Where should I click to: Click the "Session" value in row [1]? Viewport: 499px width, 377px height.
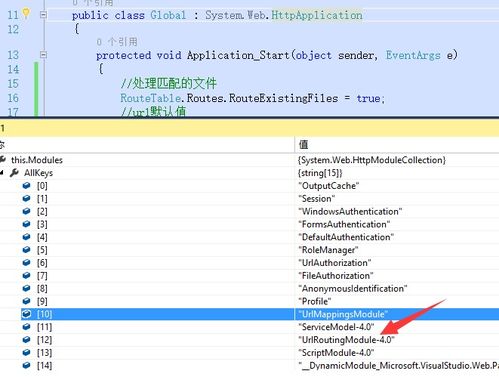[316, 199]
